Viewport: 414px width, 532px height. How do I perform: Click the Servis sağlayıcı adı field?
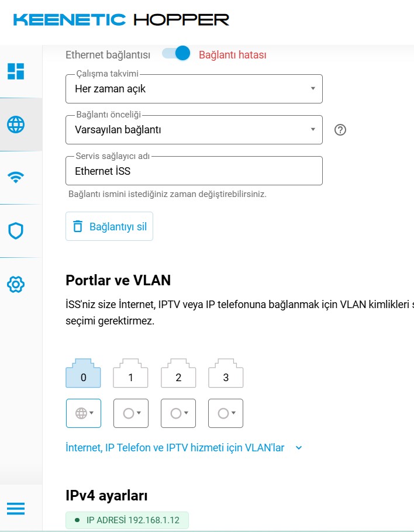194,171
